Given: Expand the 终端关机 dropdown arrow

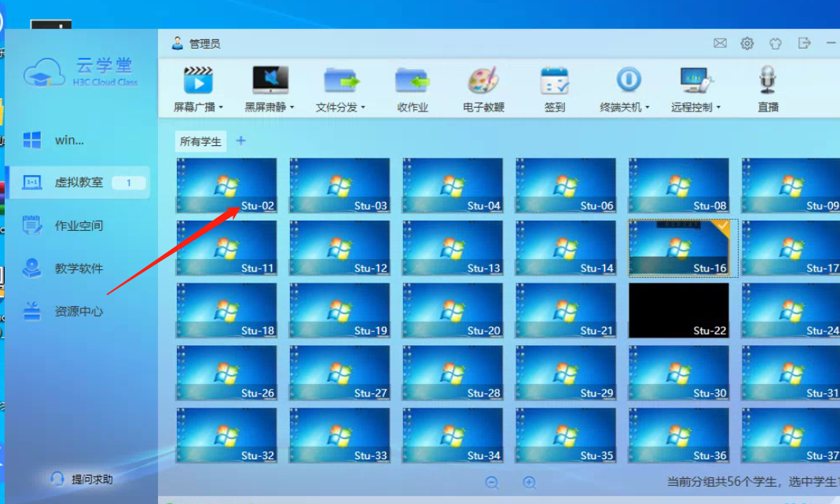Looking at the screenshot, I should pyautogui.click(x=647, y=108).
